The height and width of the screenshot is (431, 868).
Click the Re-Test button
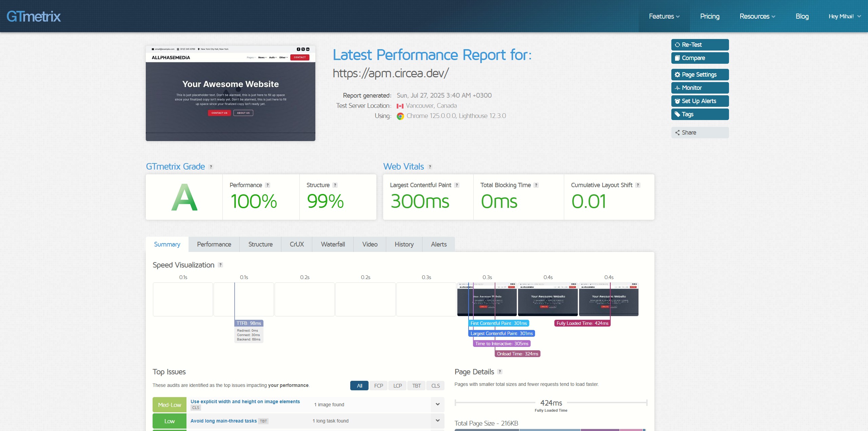click(699, 45)
